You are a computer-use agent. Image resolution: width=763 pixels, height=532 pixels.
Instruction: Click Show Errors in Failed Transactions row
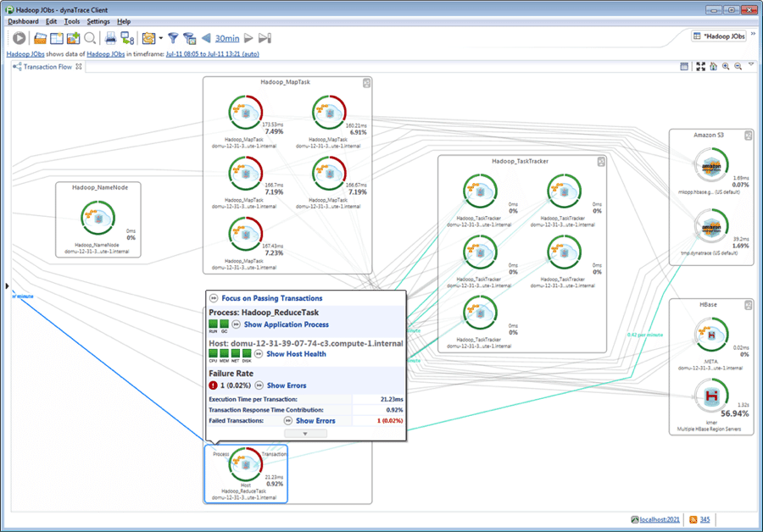(x=315, y=421)
